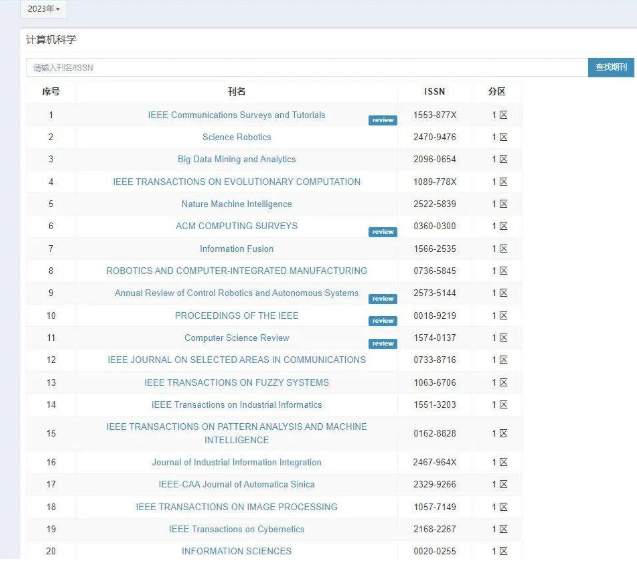Open IEEE Transactions on Cybernetics link
The width and height of the screenshot is (637, 563).
pyautogui.click(x=236, y=529)
